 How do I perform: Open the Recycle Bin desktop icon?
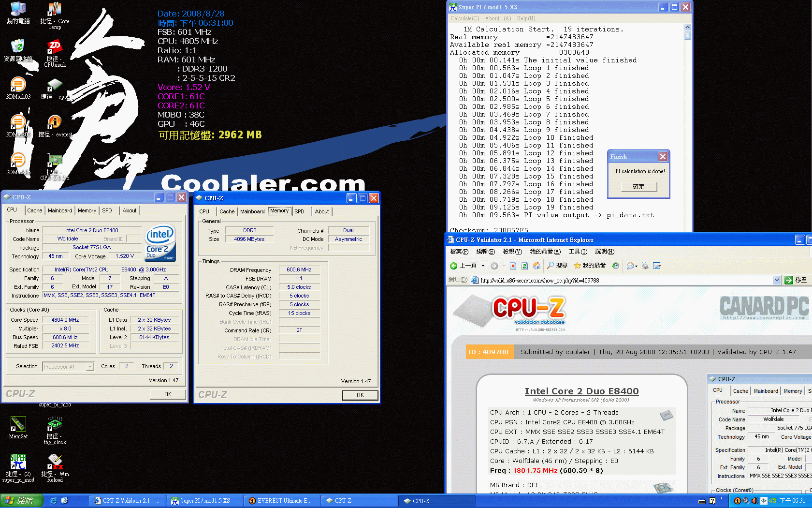[x=18, y=50]
